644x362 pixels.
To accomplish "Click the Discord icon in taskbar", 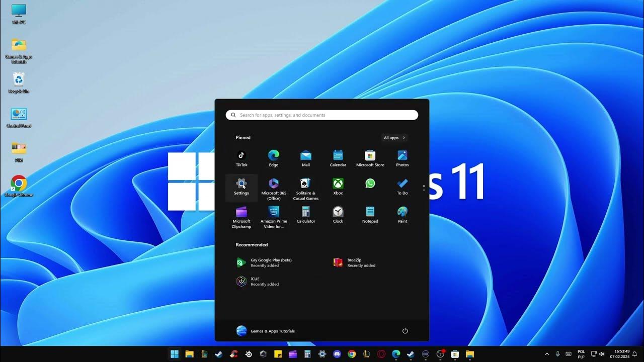I will pyautogui.click(x=337, y=354).
